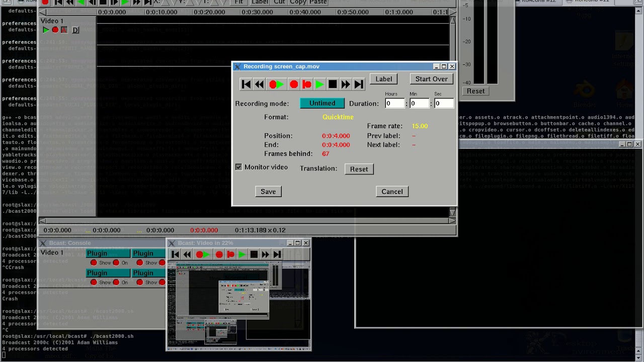This screenshot has width=644, height=362.
Task: Click the Quicktime format value
Action: point(338,117)
